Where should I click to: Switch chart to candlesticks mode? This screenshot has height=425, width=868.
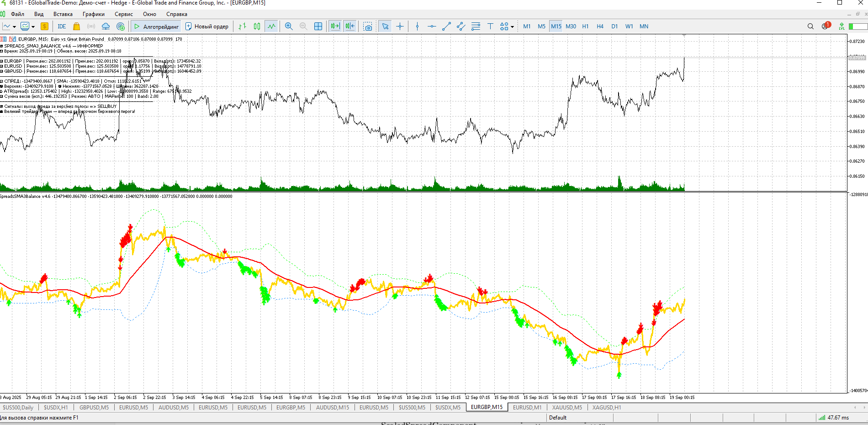[257, 27]
